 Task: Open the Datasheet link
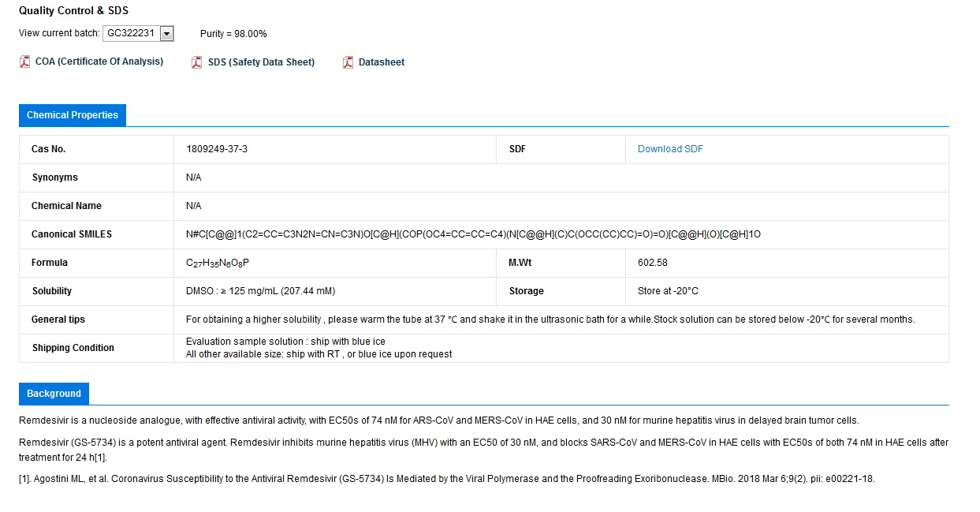coord(382,62)
